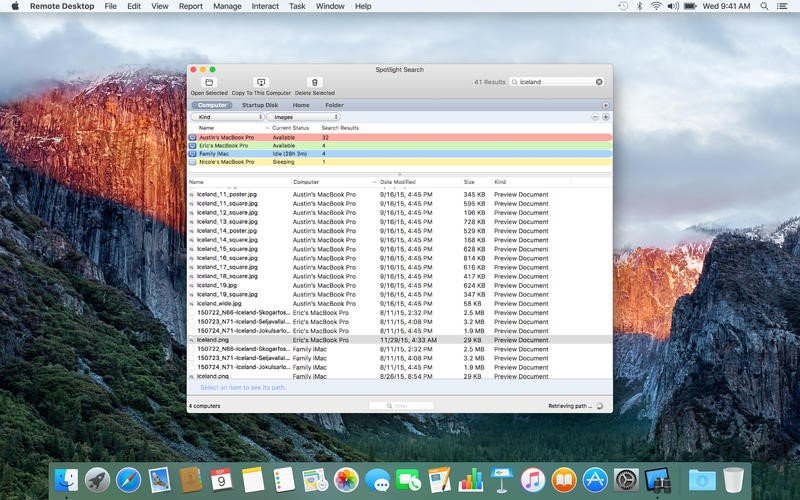Select file Iceland_11_poster.jpg

227,194
